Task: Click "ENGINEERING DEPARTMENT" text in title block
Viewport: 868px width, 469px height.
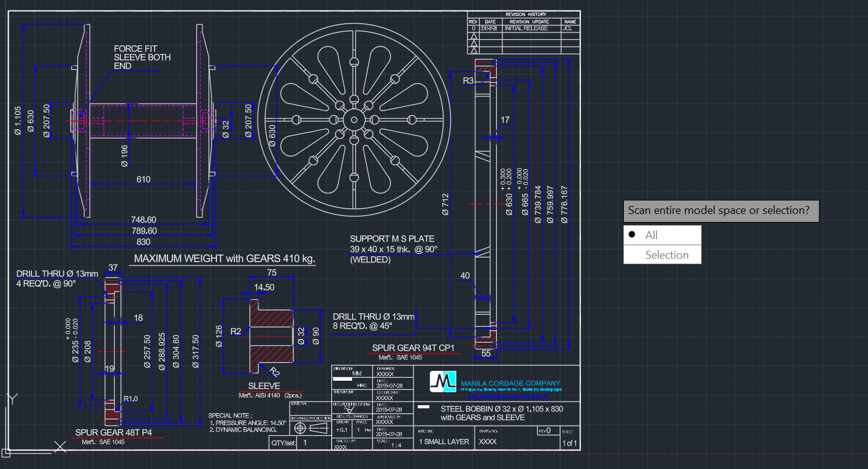Action: [508, 397]
